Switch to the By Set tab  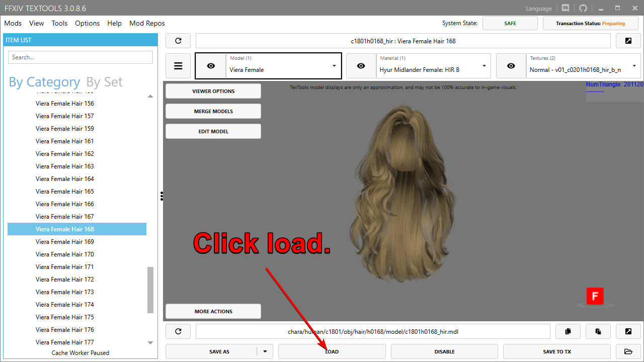click(104, 82)
